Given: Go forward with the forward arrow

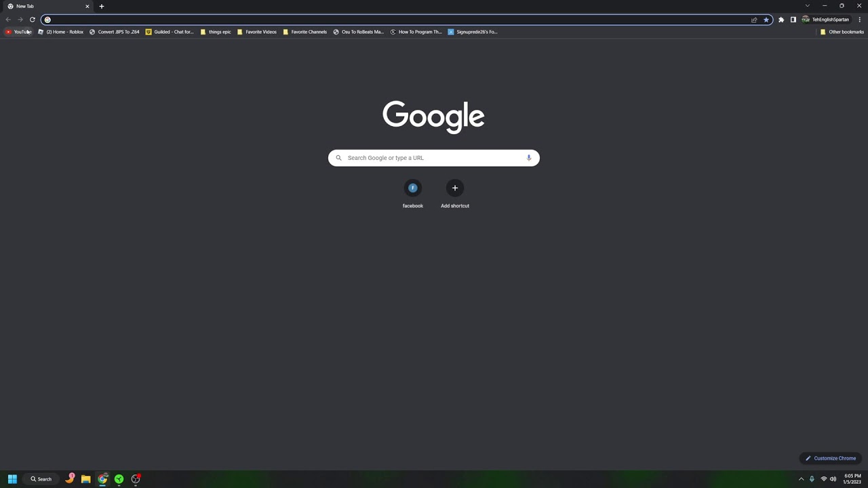Looking at the screenshot, I should point(20,20).
